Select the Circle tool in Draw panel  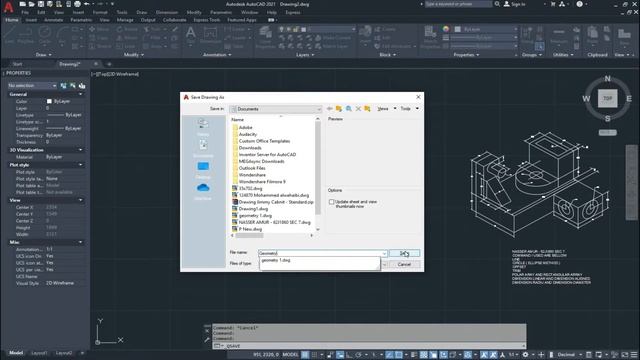point(45,35)
